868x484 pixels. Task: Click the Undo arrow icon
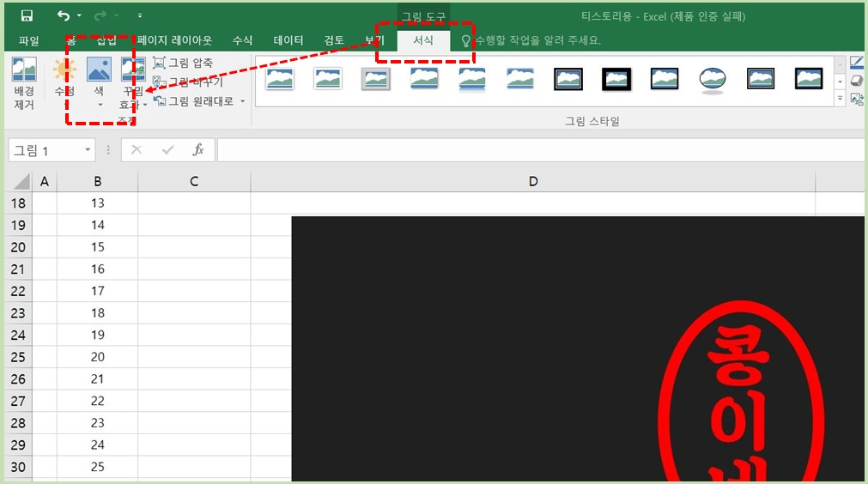tap(64, 15)
